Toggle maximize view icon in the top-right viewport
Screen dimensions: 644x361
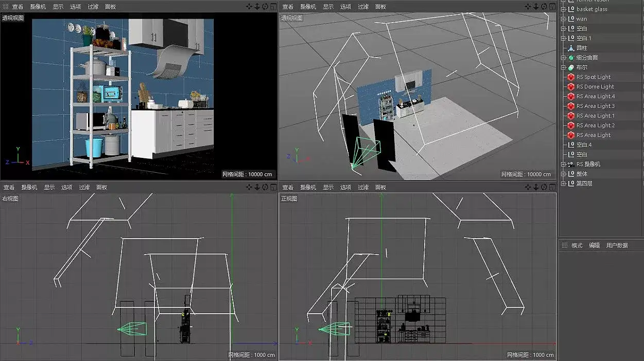click(x=551, y=7)
